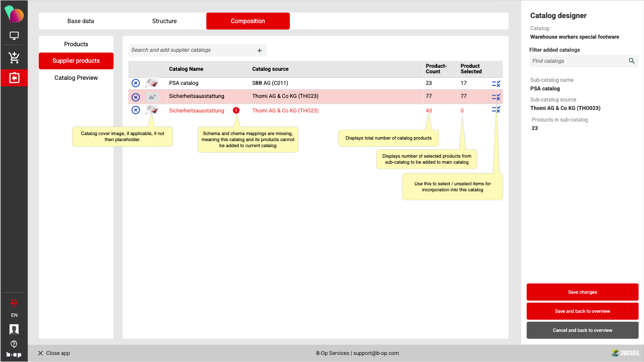Remove the PSA catalog row
Viewport: 644px width, 362px height.
pos(136,83)
